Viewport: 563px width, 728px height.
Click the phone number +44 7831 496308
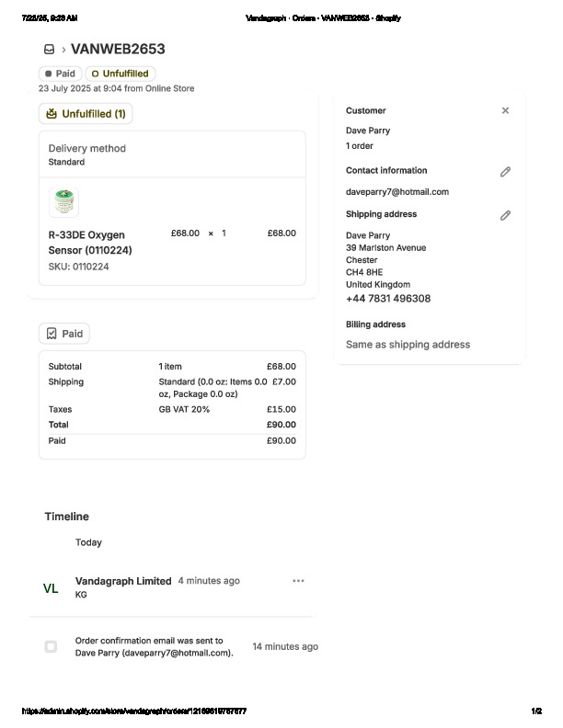click(388, 299)
